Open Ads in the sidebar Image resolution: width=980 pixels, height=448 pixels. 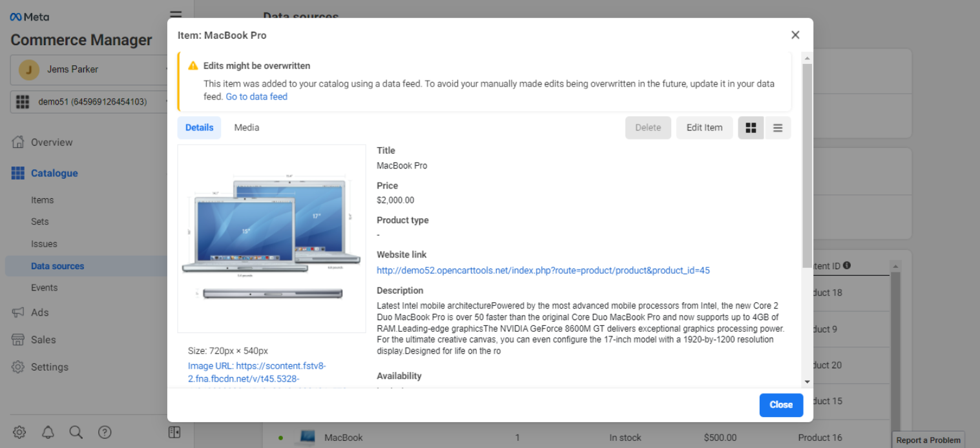click(x=40, y=312)
